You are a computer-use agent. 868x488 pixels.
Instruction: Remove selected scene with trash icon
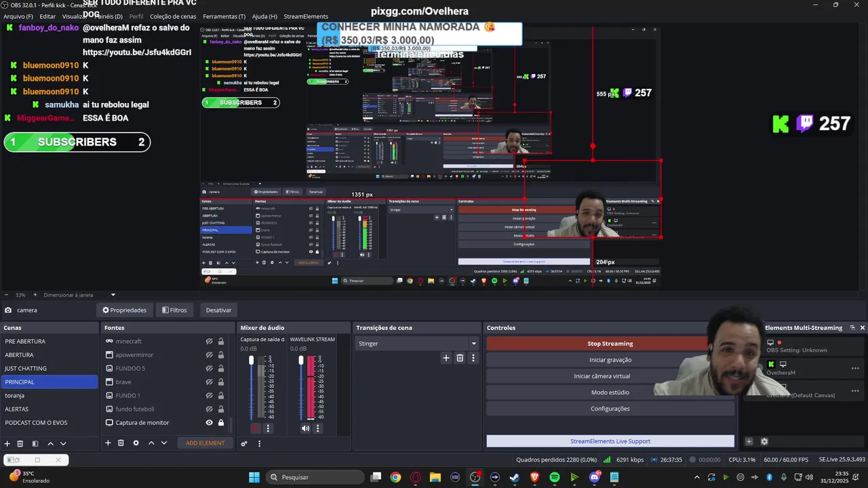[x=20, y=443]
